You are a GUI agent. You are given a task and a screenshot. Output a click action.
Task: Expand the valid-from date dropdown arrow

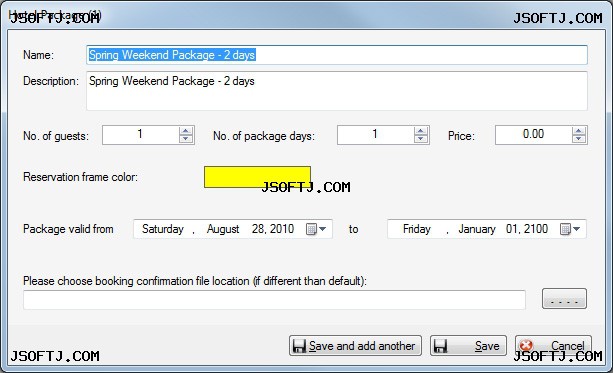tap(323, 229)
